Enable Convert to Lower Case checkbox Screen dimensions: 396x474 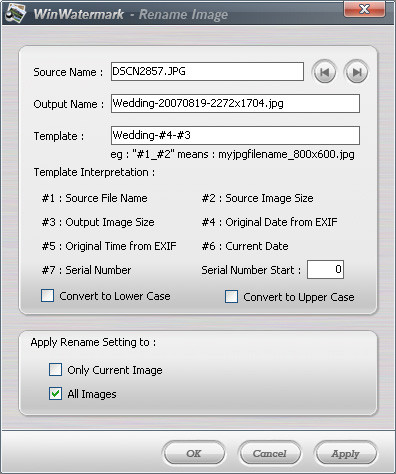pos(47,296)
